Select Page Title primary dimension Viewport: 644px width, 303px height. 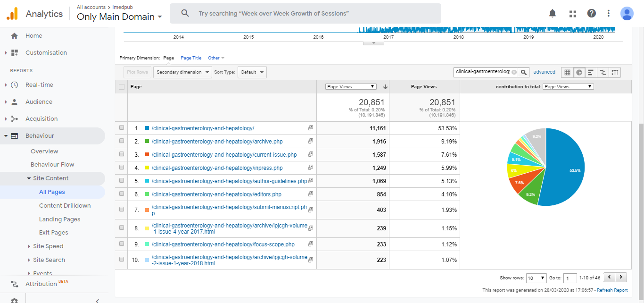pyautogui.click(x=191, y=58)
